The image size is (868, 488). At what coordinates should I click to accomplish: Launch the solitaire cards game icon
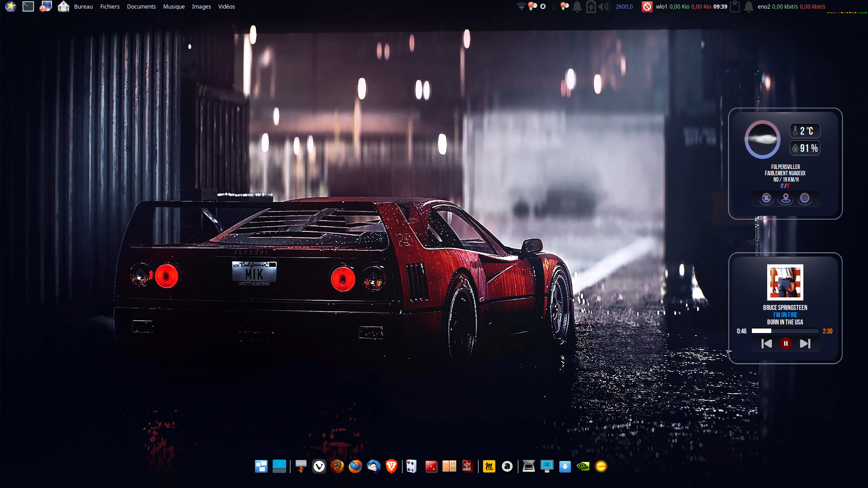click(x=411, y=466)
